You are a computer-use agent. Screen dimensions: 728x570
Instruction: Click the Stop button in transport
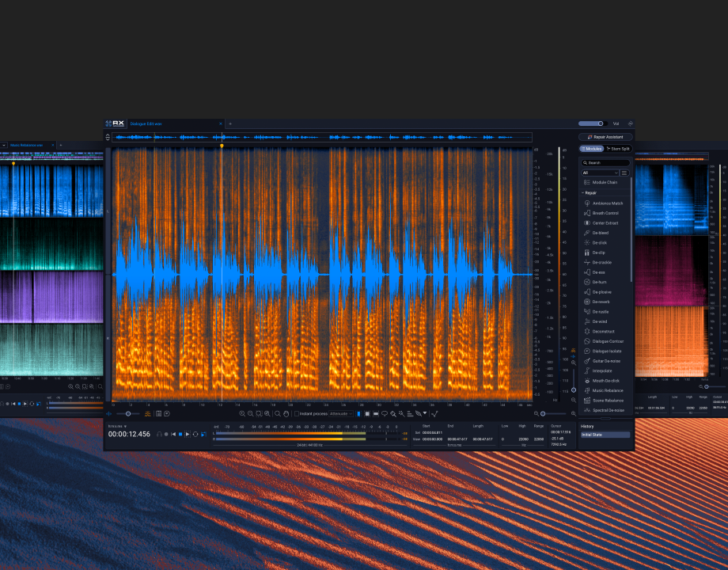click(180, 435)
